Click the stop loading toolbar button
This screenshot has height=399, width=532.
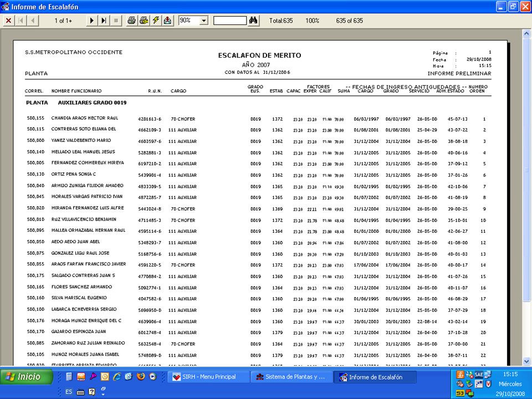(116, 21)
